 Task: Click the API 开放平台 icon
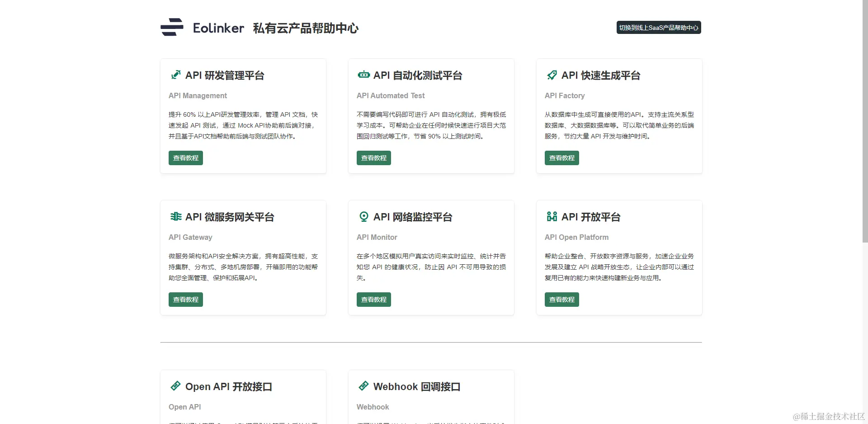coord(552,216)
